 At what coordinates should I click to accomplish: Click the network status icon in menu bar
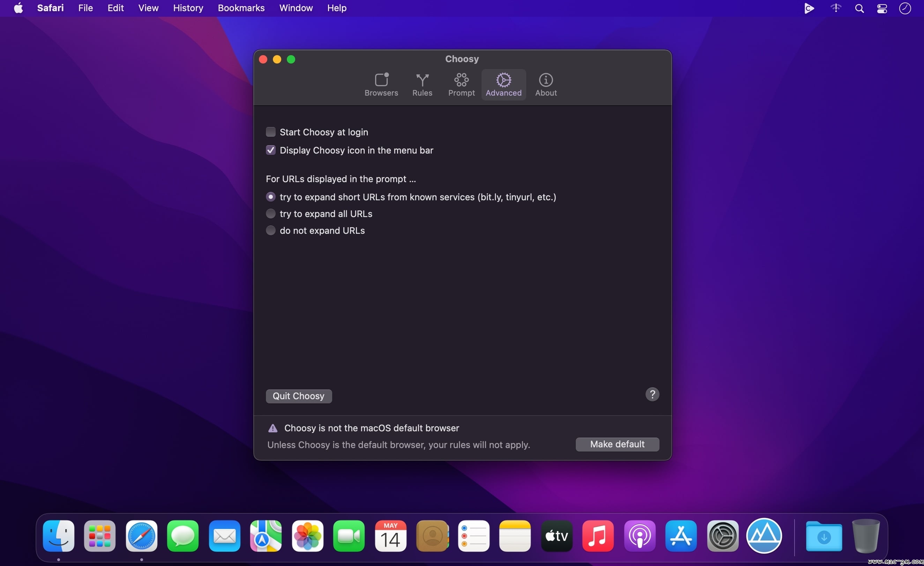tap(835, 8)
